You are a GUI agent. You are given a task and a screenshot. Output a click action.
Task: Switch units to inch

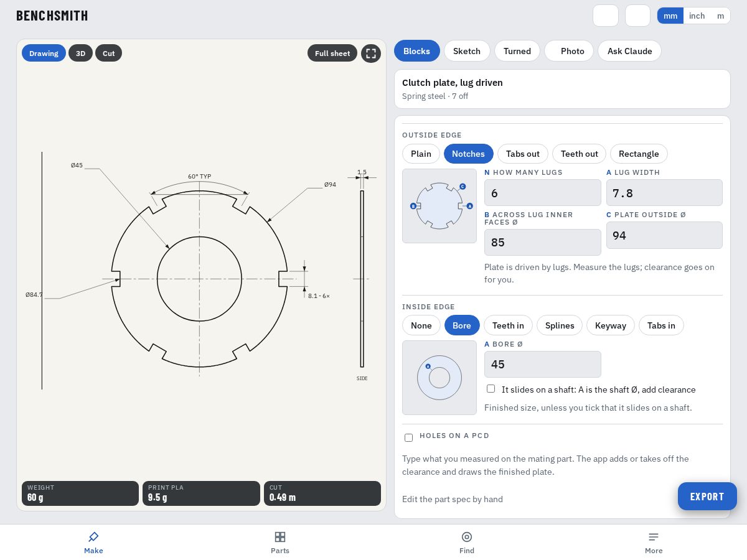coord(697,16)
